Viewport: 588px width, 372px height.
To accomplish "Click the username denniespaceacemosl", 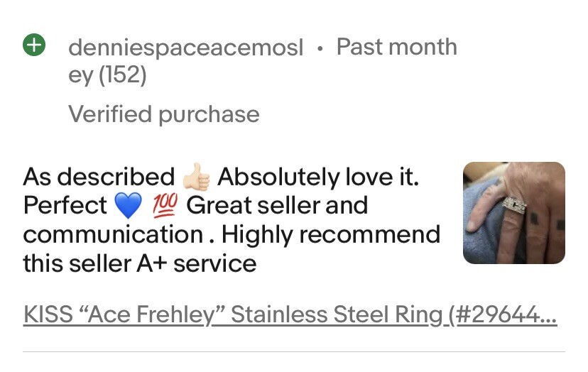I will point(185,48).
